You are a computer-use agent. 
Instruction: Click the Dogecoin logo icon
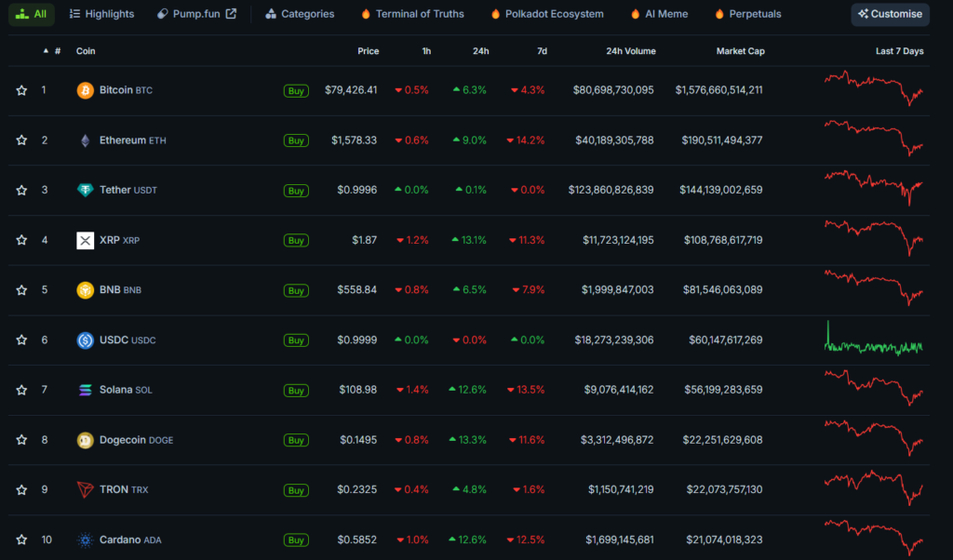click(85, 440)
